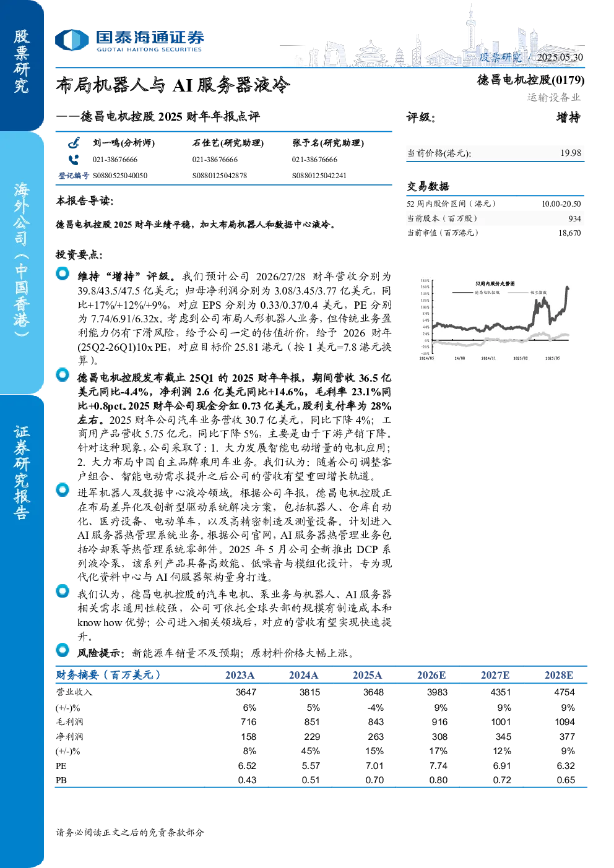Click analyst name 刘一鸣(分析师)
Screen dimensions: 614x868
click(124, 143)
